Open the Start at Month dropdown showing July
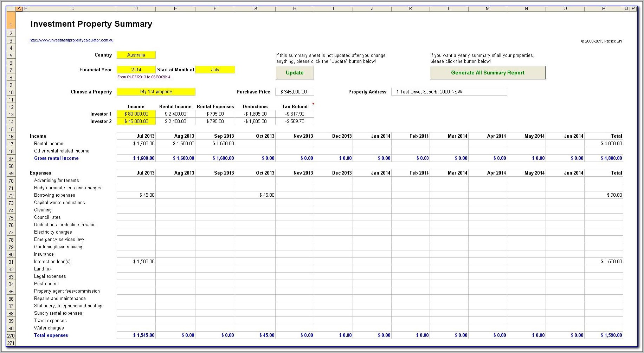Viewport: 644px width, 353px height. pos(215,70)
